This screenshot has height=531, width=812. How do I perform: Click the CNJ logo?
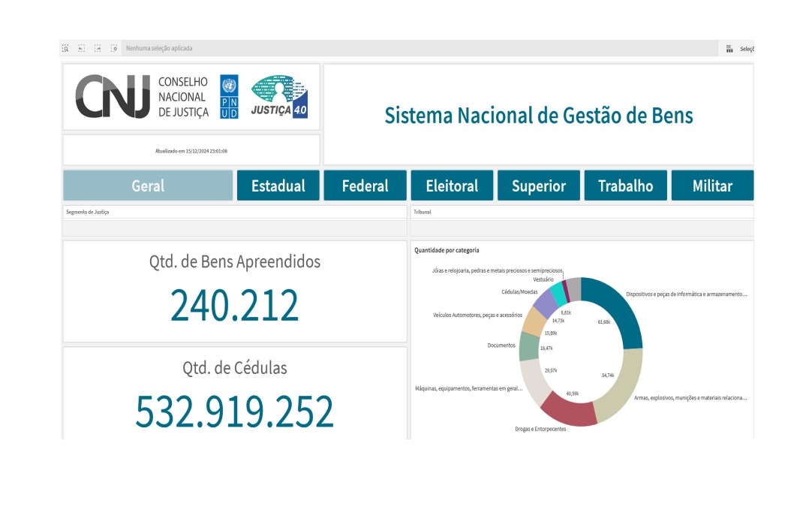114,97
